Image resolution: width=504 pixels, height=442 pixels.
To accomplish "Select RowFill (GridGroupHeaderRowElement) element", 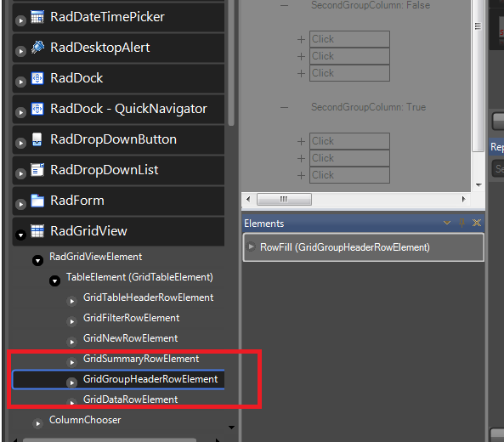I will coord(364,247).
